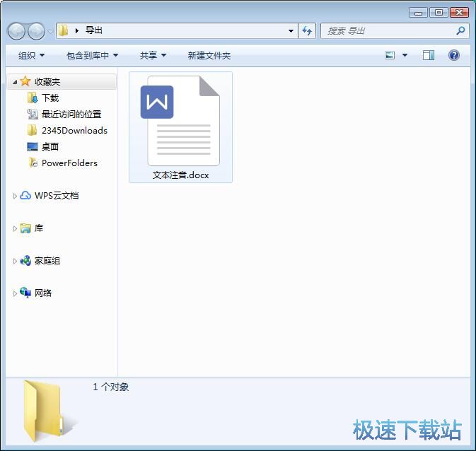Image resolution: width=476 pixels, height=451 pixels.
Task: Open 2345Downloads folder in favorites
Action: pyautogui.click(x=74, y=131)
